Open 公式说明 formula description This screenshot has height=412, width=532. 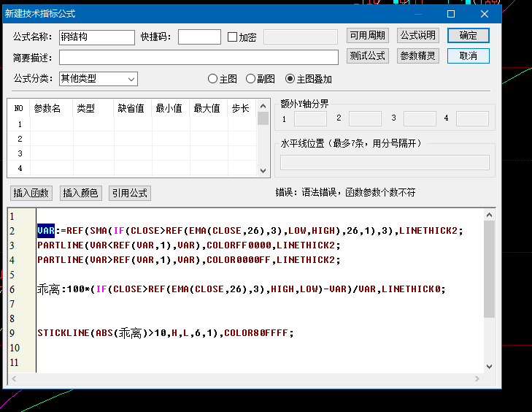click(x=418, y=35)
